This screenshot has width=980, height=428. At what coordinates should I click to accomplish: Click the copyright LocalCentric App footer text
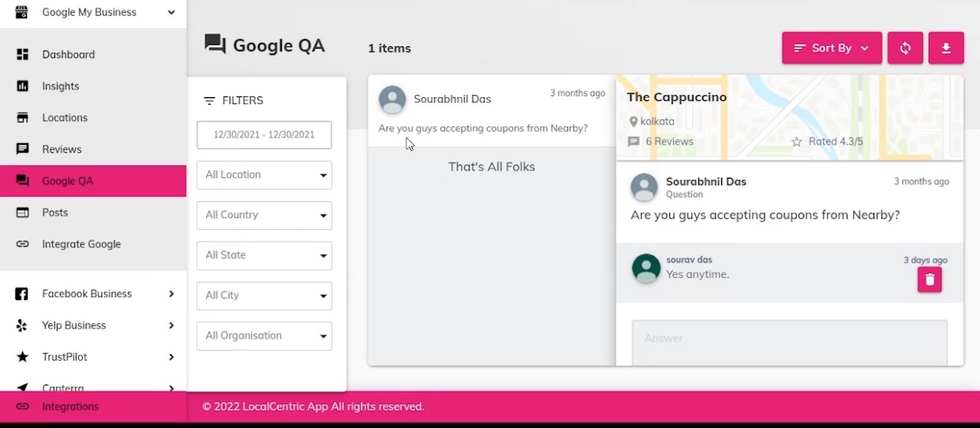313,407
